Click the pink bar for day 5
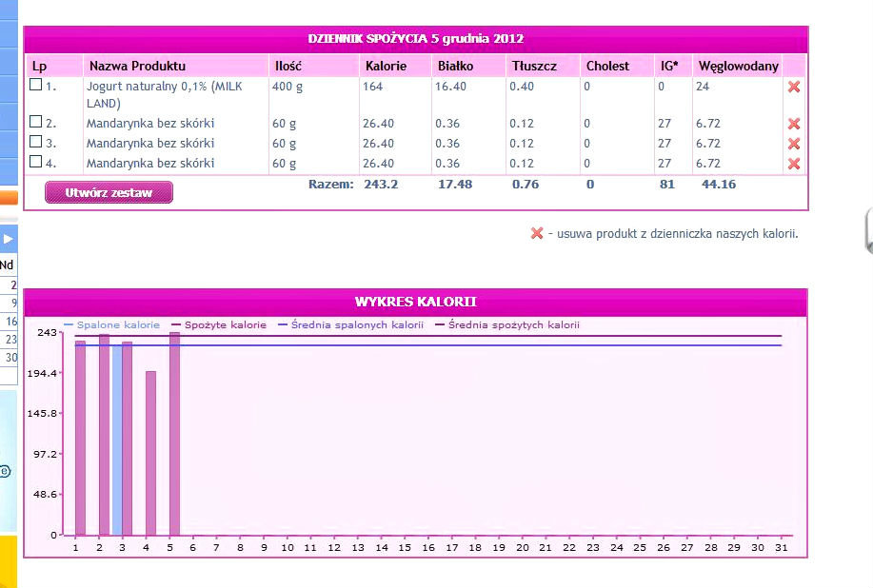Screen dimensions: 873x588 tap(175, 434)
